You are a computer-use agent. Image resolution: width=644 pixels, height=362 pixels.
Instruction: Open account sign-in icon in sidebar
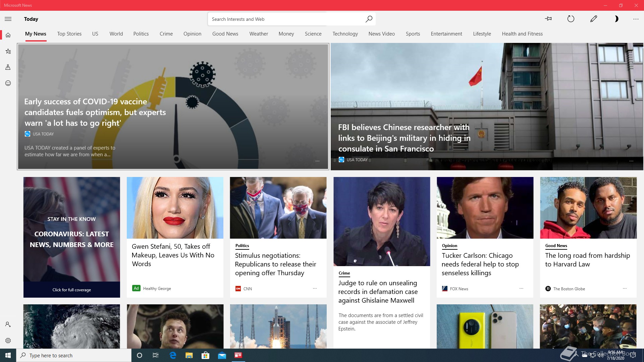(x=8, y=324)
